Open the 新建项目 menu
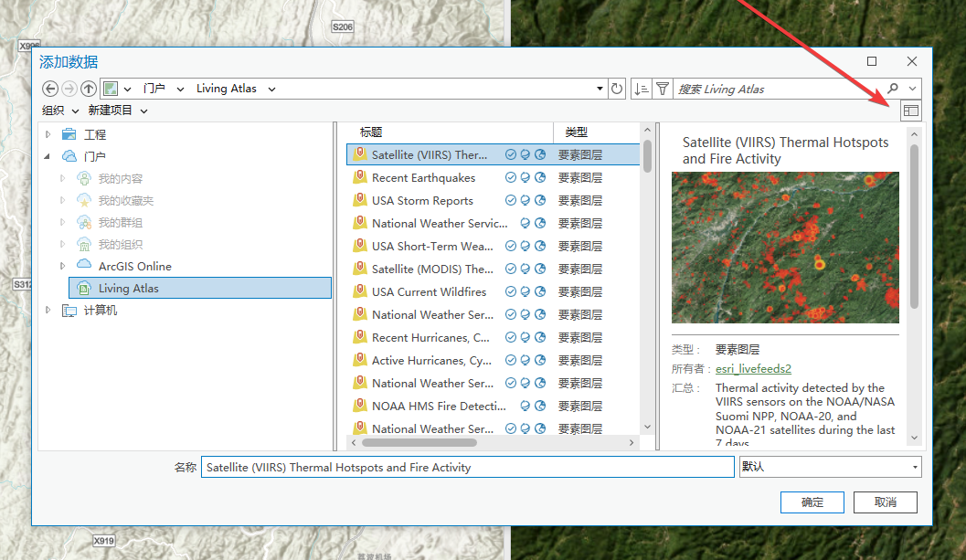966x560 pixels. (x=118, y=111)
